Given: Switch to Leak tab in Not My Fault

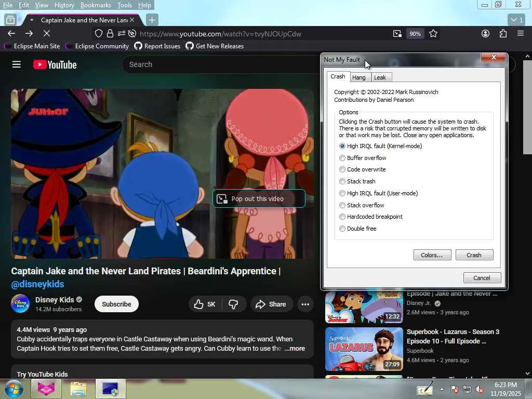Looking at the screenshot, I should pyautogui.click(x=380, y=77).
